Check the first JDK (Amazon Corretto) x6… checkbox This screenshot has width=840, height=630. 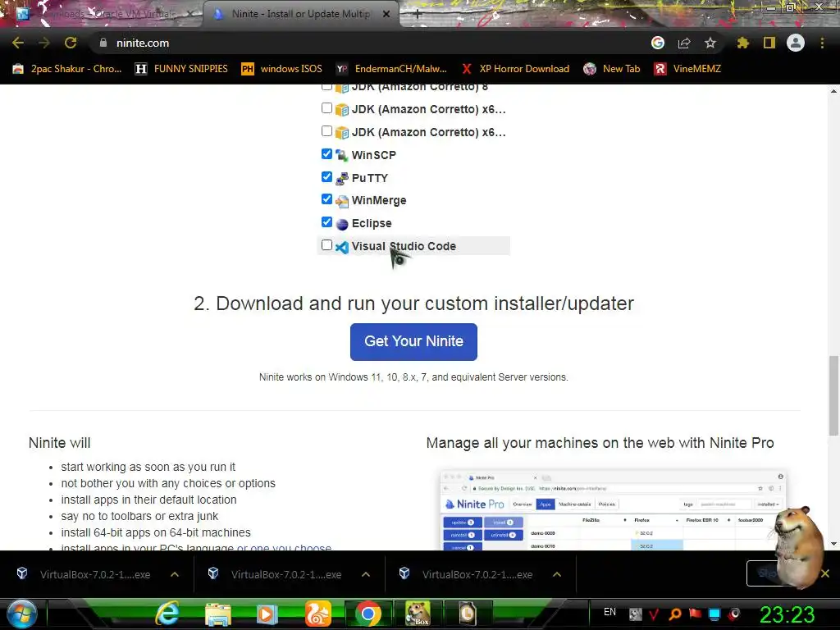pos(326,108)
